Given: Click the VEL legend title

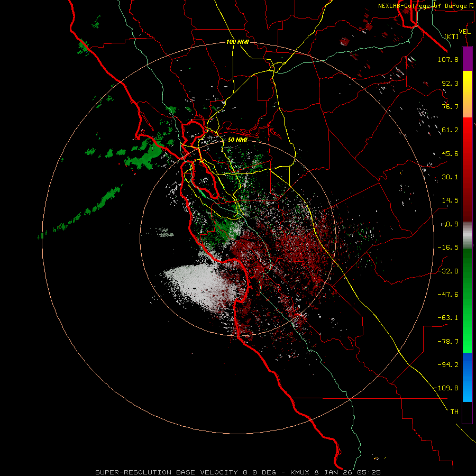Looking at the screenshot, I should pyautogui.click(x=464, y=31).
